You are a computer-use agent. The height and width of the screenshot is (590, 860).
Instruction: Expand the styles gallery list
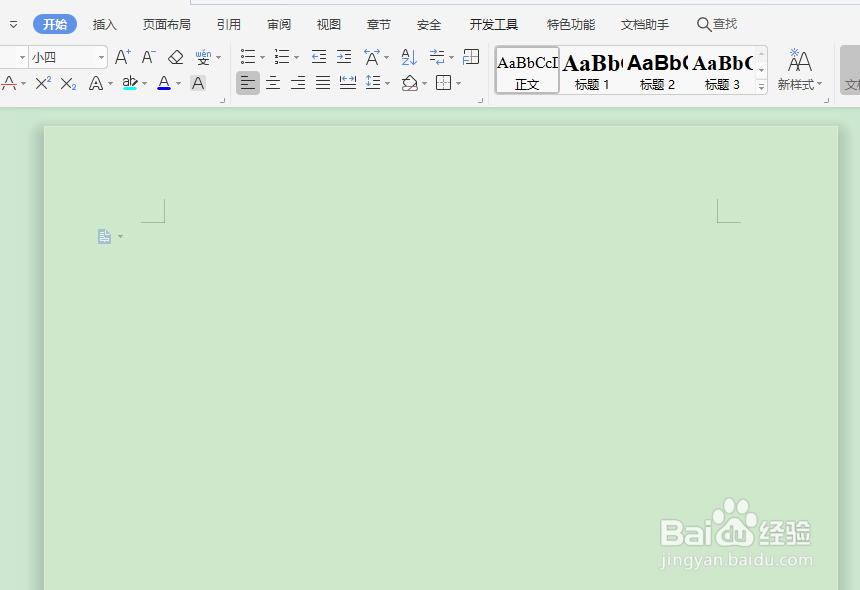761,86
